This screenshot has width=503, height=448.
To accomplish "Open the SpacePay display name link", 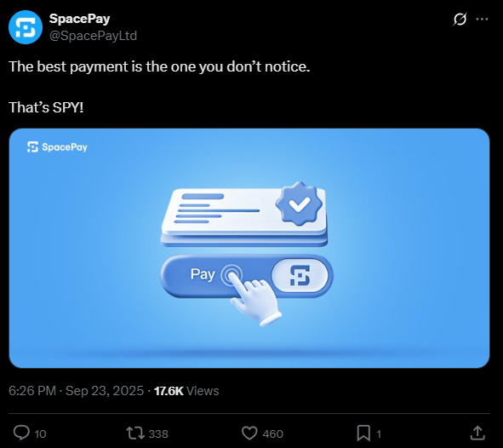I will [x=79, y=19].
